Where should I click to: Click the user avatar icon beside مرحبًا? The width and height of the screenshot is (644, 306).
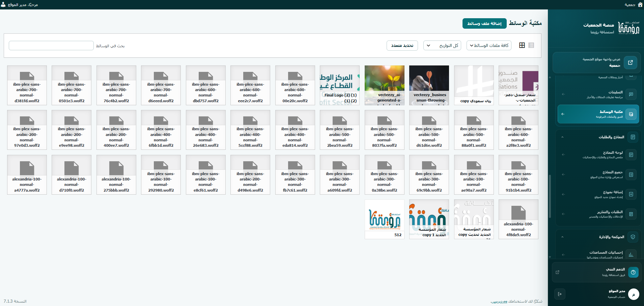click(x=3, y=5)
